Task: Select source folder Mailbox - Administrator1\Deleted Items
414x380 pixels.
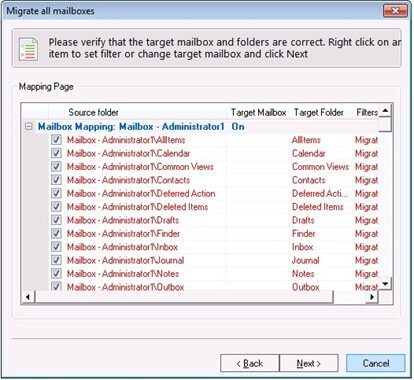Action: 137,207
